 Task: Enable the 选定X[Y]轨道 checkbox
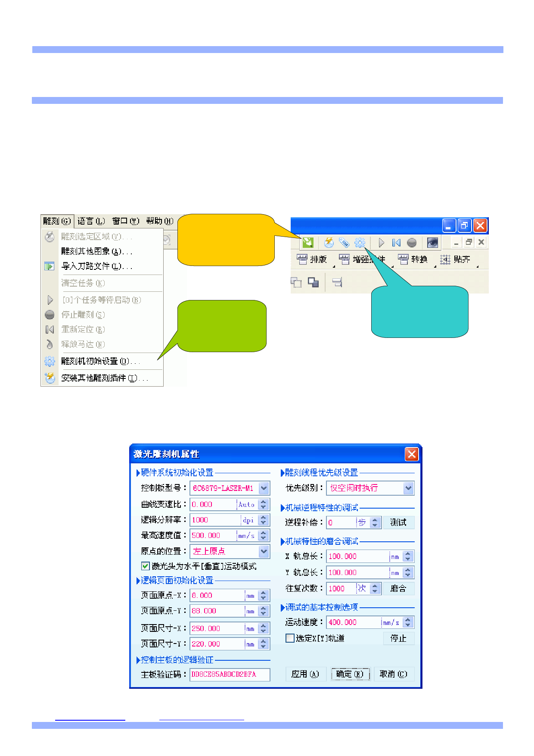[x=290, y=638]
